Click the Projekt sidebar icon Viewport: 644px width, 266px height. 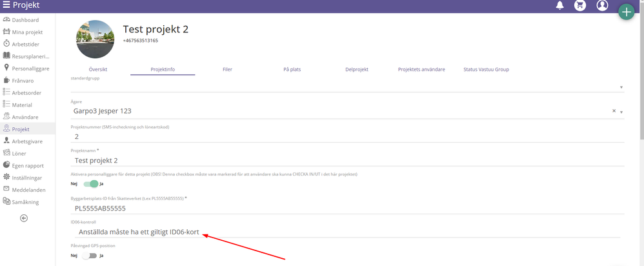click(x=6, y=128)
